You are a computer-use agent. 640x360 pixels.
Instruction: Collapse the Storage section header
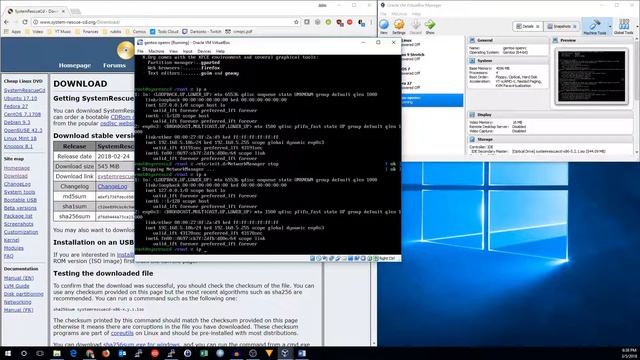click(551, 139)
